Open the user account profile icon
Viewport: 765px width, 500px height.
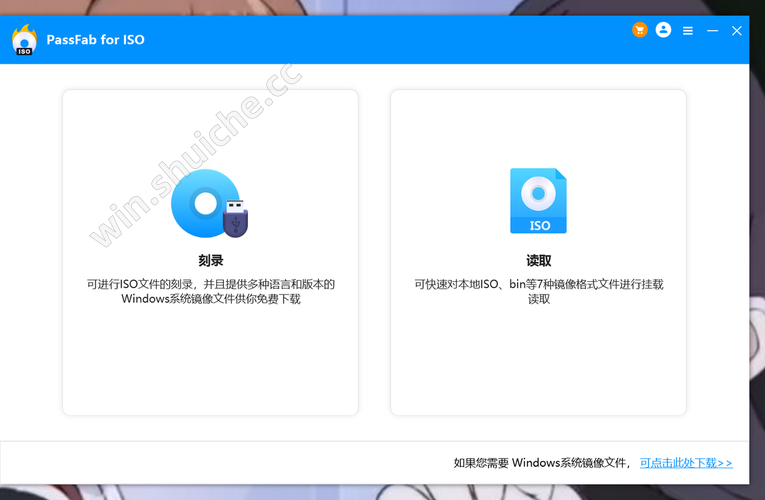663,30
